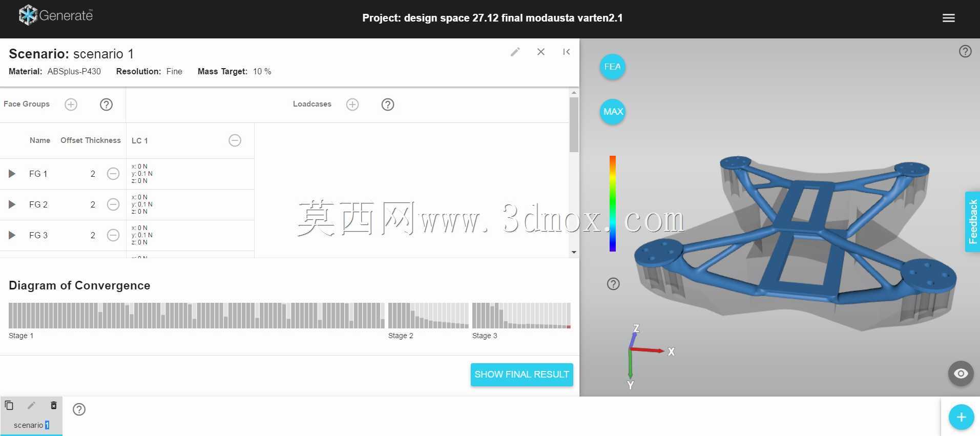Viewport: 980px width, 436px height.
Task: Click the table scrollbar down arrow
Action: tap(574, 252)
